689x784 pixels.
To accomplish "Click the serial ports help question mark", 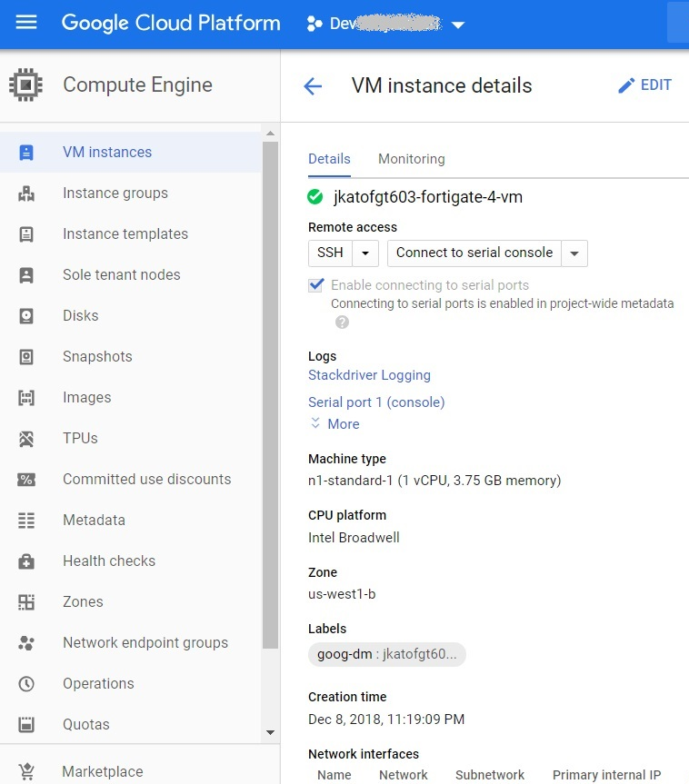I will pyautogui.click(x=341, y=320).
